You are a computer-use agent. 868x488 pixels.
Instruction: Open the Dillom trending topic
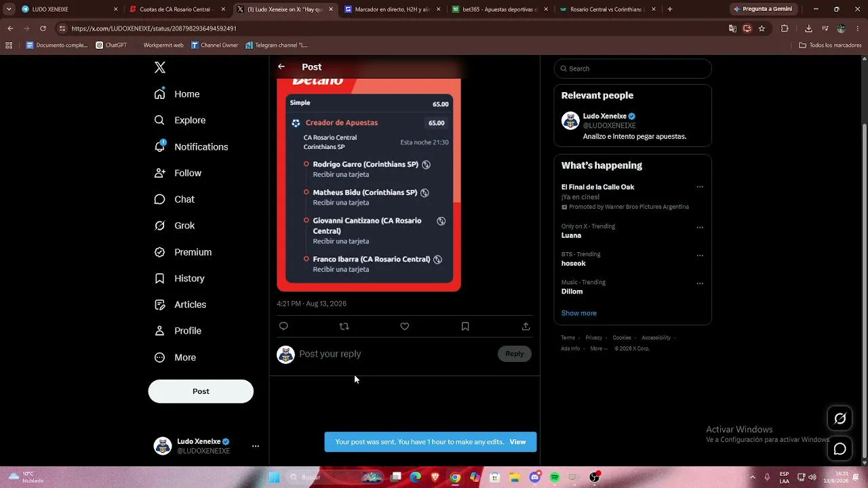coord(572,291)
